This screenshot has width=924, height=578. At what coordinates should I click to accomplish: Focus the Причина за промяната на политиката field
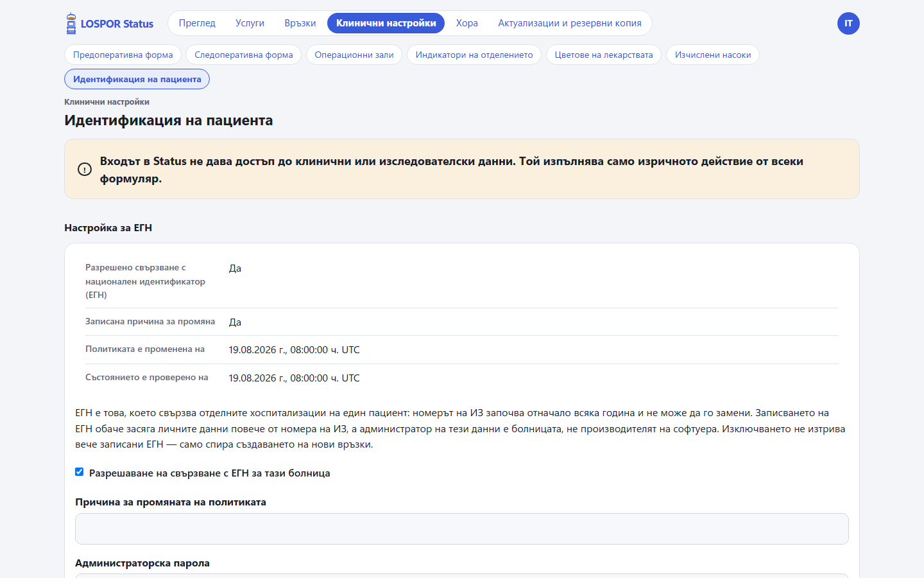tap(462, 529)
